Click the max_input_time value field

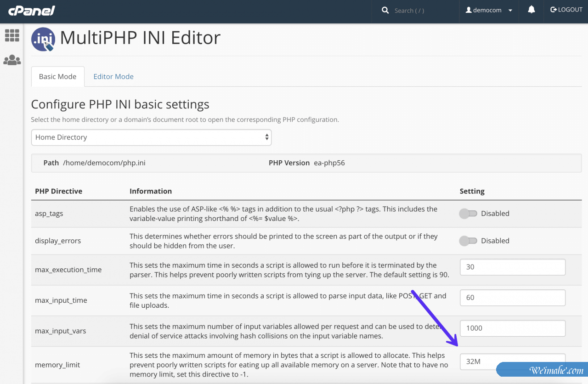pyautogui.click(x=512, y=298)
